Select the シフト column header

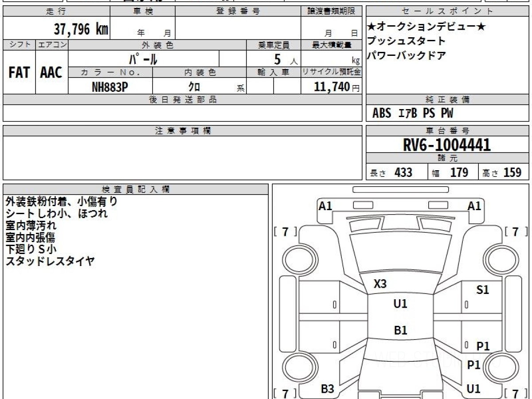click(19, 45)
